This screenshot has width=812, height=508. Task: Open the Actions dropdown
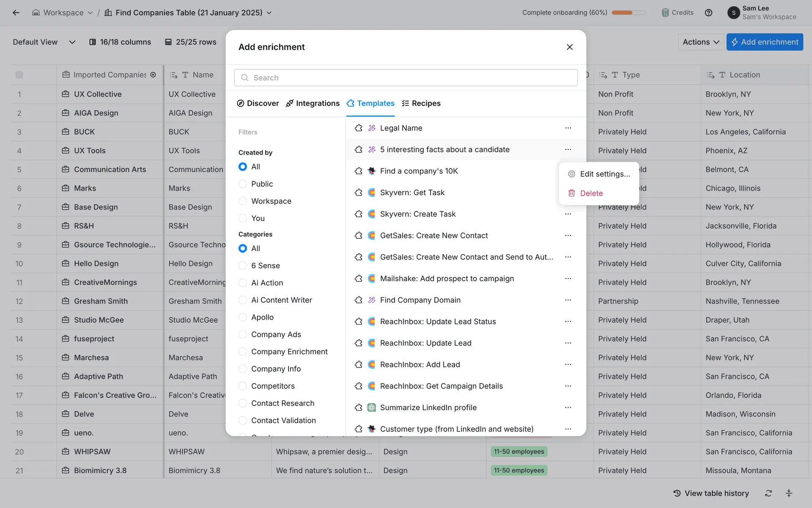(701, 42)
